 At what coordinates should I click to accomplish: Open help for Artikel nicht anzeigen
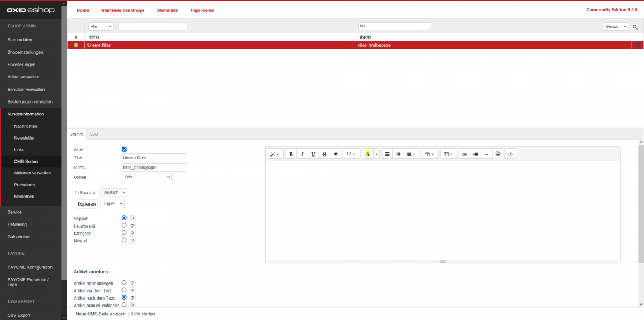(x=132, y=283)
